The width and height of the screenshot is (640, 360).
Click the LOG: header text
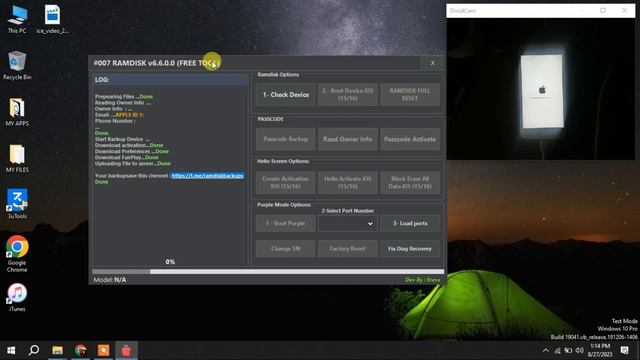tap(102, 80)
